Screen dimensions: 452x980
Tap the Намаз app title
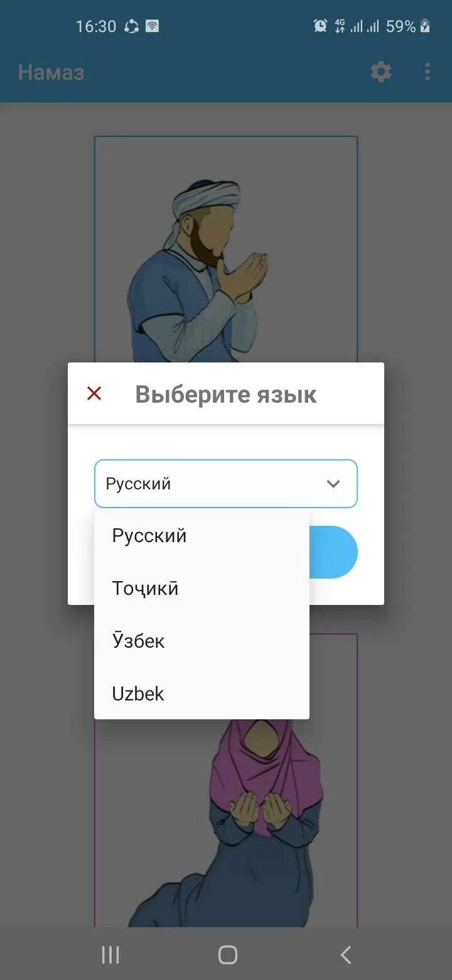pos(51,72)
